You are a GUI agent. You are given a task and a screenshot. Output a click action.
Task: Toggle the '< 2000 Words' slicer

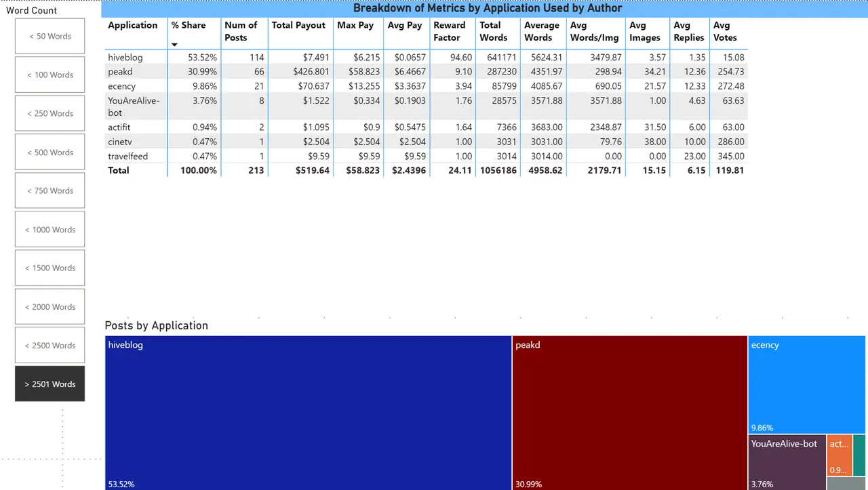pos(50,307)
